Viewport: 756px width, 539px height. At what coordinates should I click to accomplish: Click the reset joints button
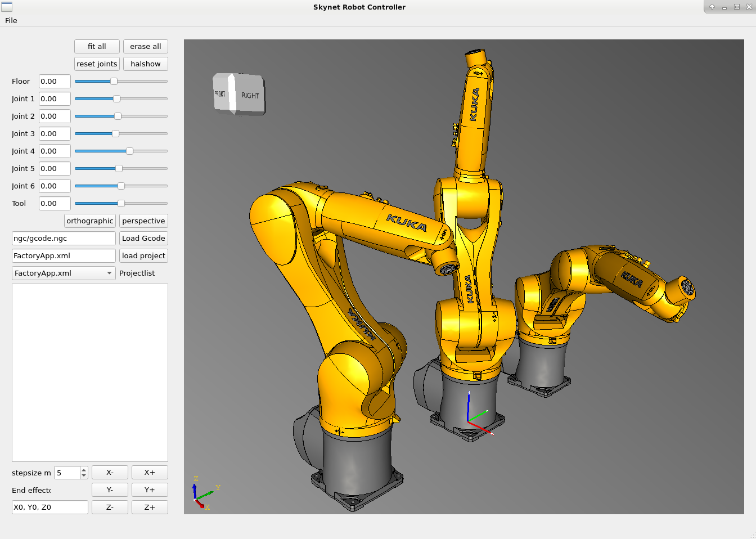pyautogui.click(x=97, y=64)
